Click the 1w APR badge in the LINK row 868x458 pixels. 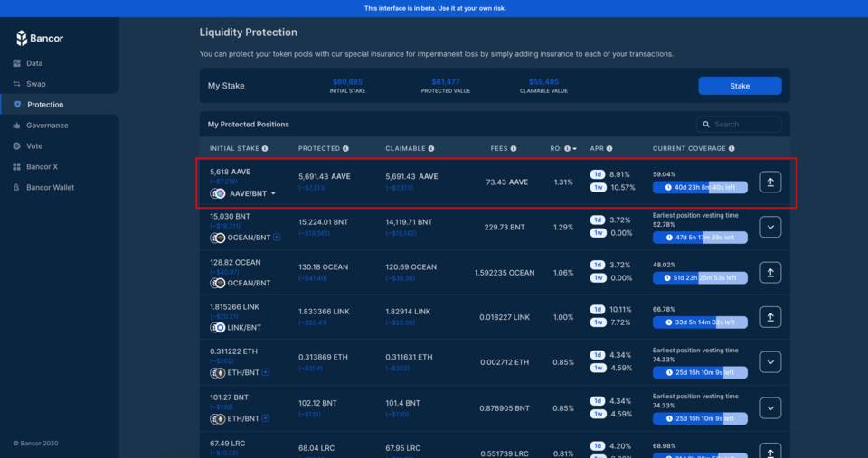click(598, 322)
